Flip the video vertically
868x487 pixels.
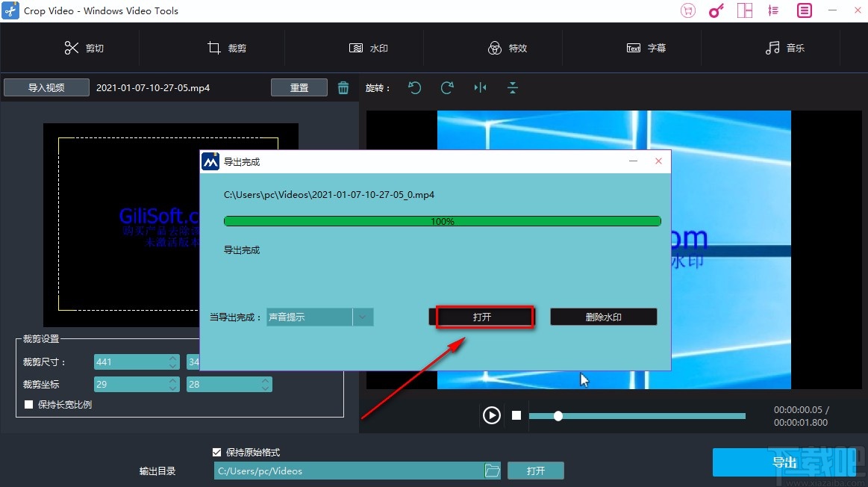pyautogui.click(x=513, y=87)
